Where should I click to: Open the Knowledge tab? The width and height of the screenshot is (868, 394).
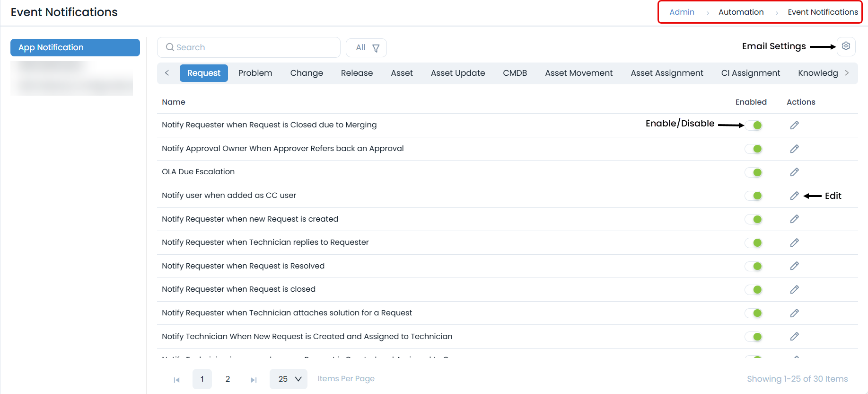pyautogui.click(x=818, y=73)
